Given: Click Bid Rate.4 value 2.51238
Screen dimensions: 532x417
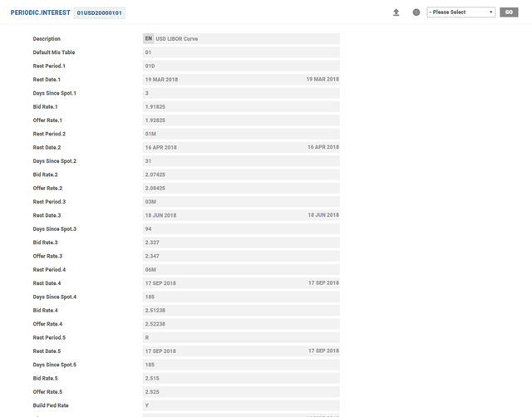Looking at the screenshot, I should 241,310.
